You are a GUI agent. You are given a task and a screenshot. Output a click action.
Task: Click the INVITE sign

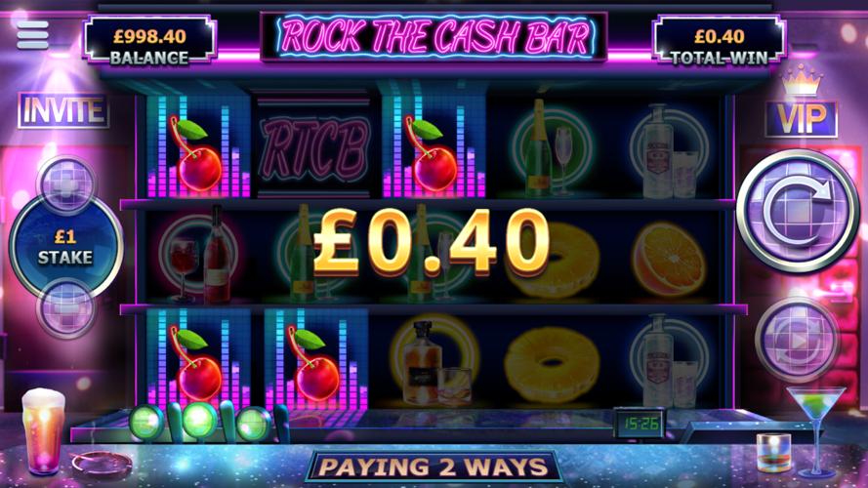pos(63,110)
